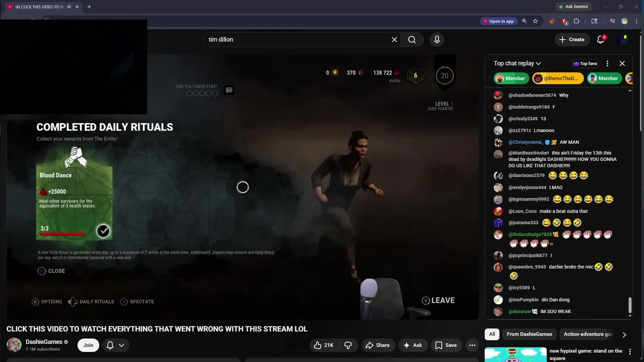Open Chrome media controls icon
The height and width of the screenshot is (362, 644).
612,21
